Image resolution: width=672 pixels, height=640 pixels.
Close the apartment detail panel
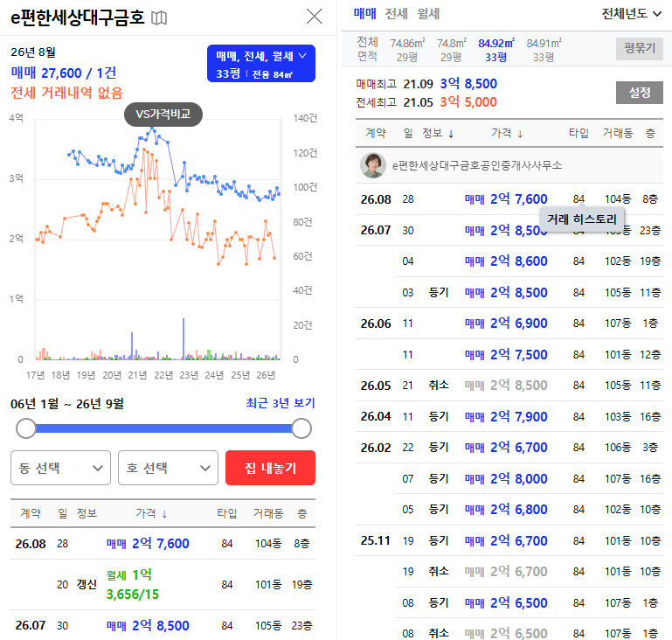(x=314, y=17)
